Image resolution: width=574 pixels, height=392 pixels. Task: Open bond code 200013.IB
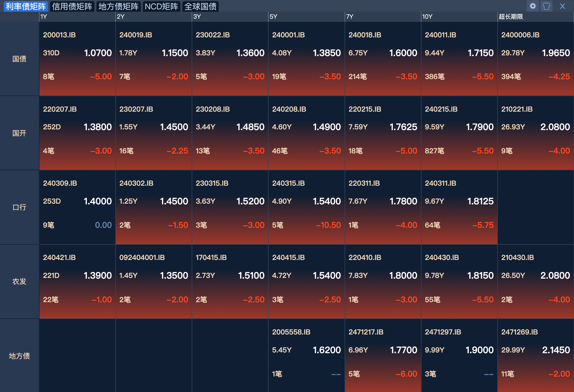coord(59,35)
